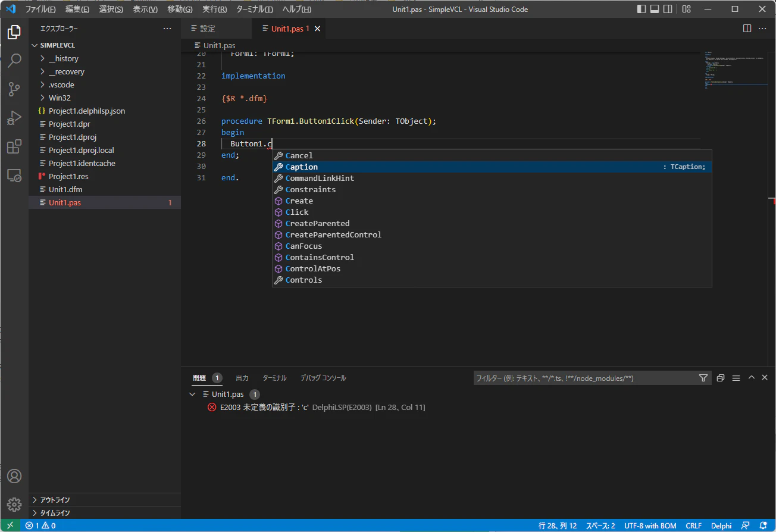Click the UTF-8 with BOM encoding indicator
776x532 pixels.
(x=650, y=525)
